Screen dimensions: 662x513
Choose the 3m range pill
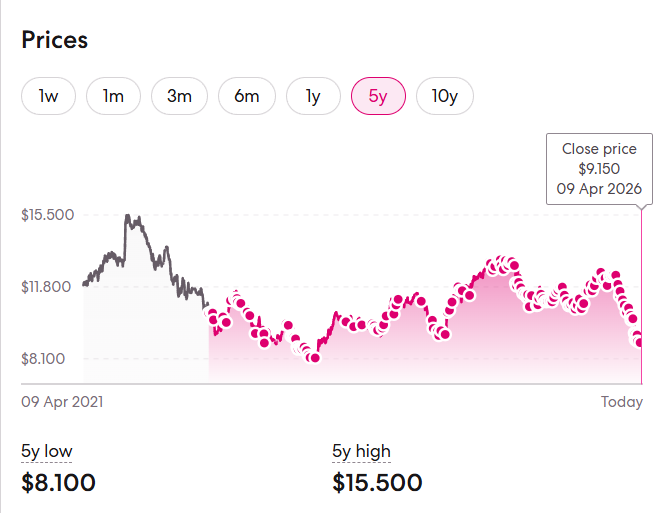tap(179, 96)
